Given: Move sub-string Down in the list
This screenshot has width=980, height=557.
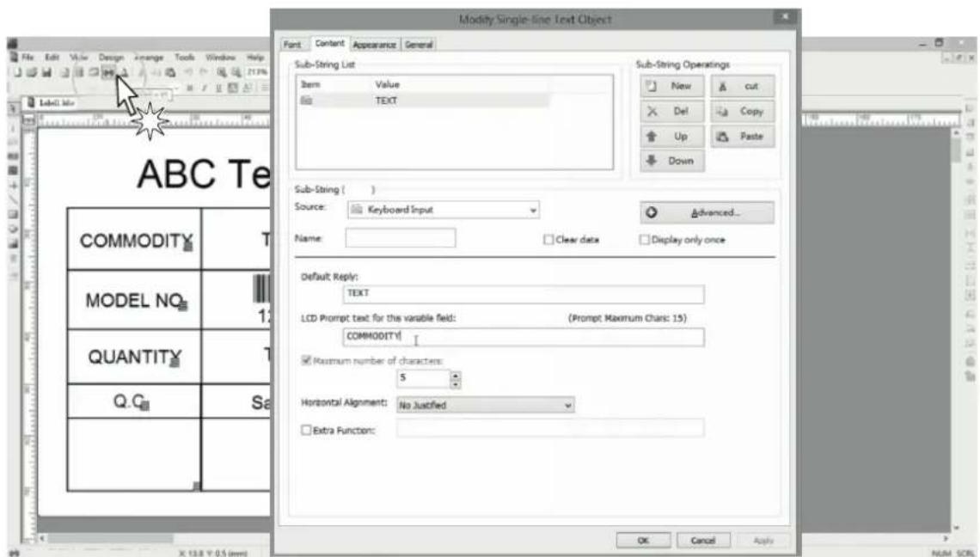Looking at the screenshot, I should (x=672, y=161).
